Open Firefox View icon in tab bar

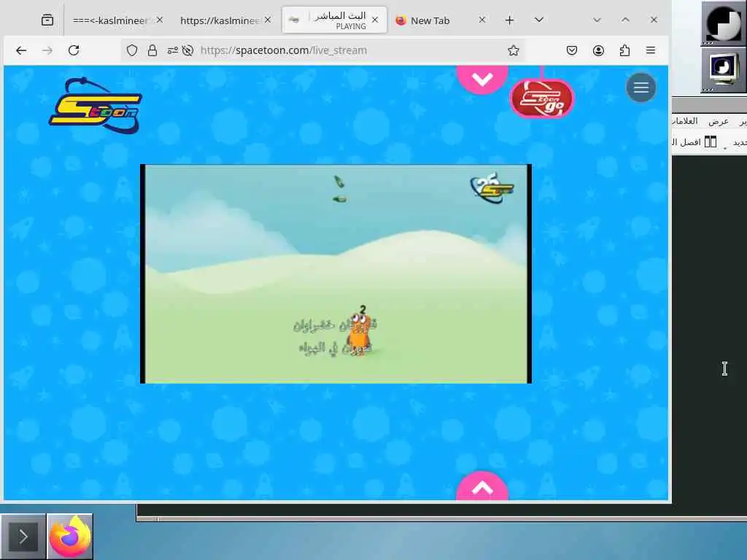[x=47, y=20]
